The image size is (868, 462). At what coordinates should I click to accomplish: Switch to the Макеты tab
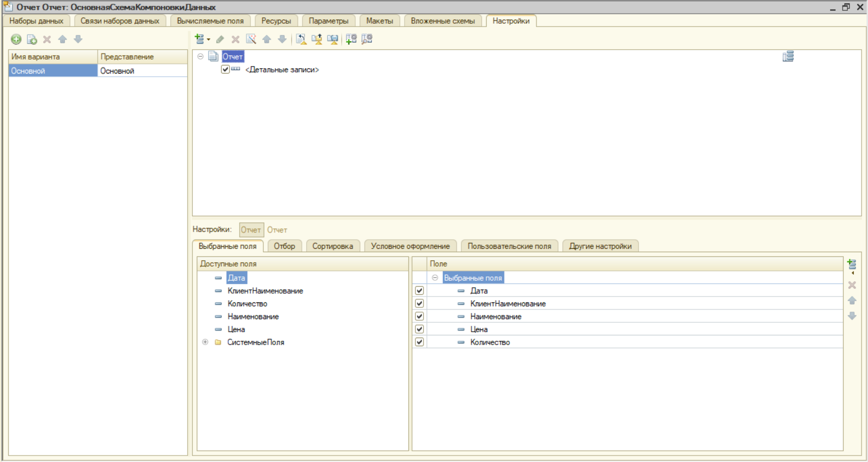[380, 21]
